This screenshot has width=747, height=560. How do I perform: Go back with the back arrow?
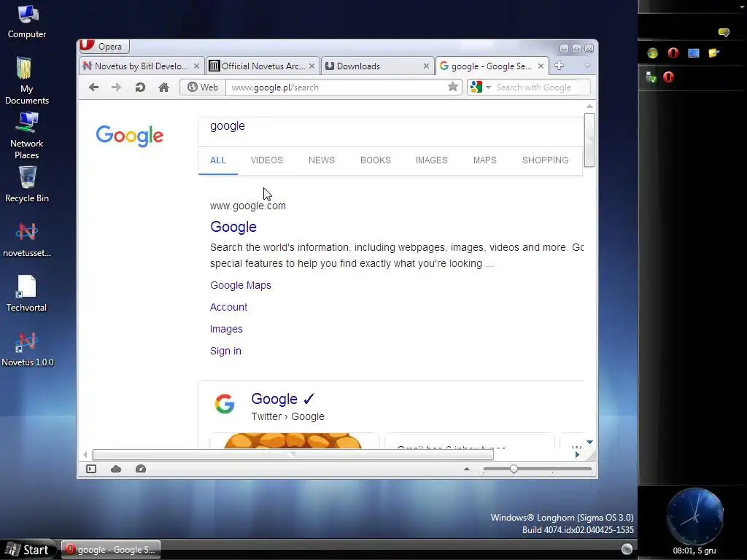[94, 87]
